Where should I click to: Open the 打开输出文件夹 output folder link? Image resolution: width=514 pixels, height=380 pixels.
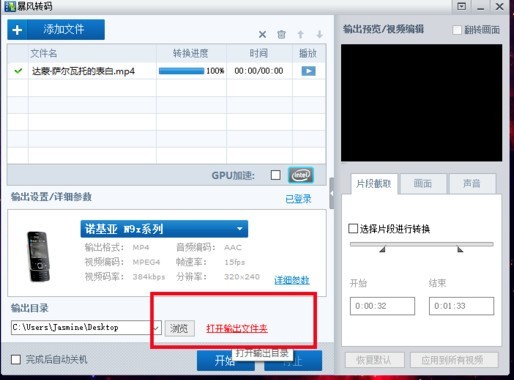pyautogui.click(x=237, y=328)
